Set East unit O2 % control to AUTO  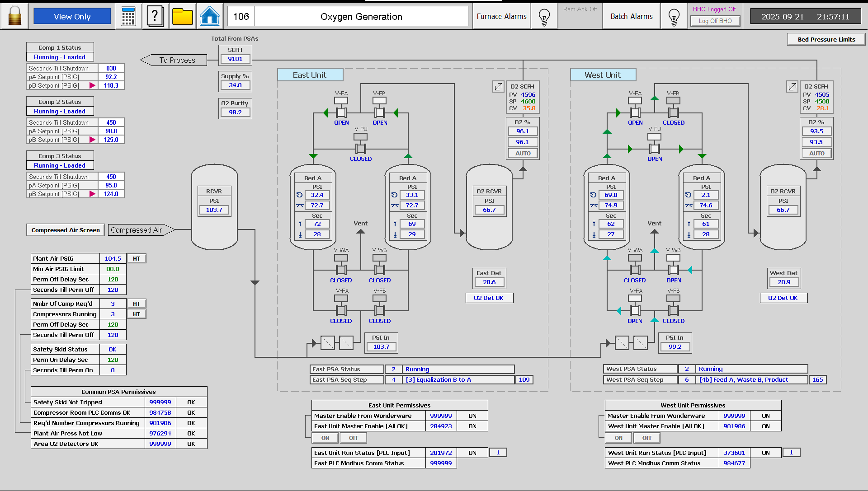click(523, 153)
